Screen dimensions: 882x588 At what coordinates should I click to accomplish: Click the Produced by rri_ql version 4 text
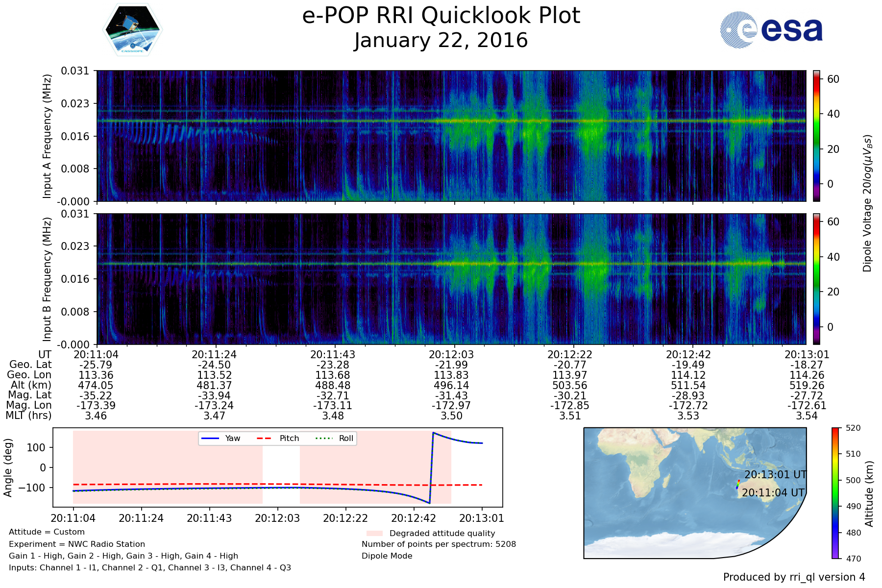point(794,577)
